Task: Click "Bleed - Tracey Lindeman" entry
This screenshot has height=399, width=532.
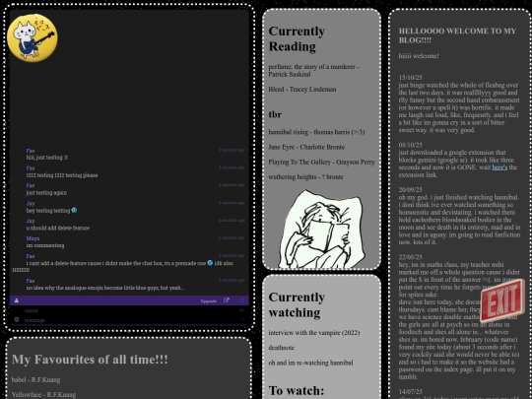Action: (x=302, y=90)
